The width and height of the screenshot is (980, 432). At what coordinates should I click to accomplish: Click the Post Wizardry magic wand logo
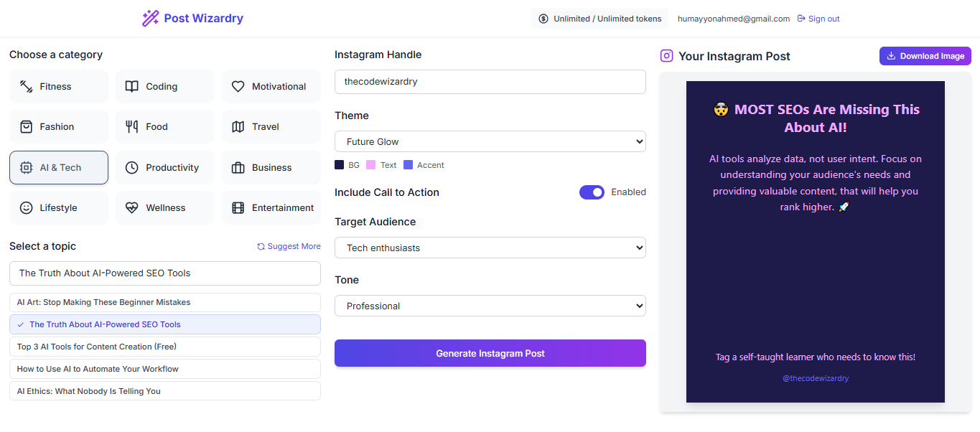(150, 19)
